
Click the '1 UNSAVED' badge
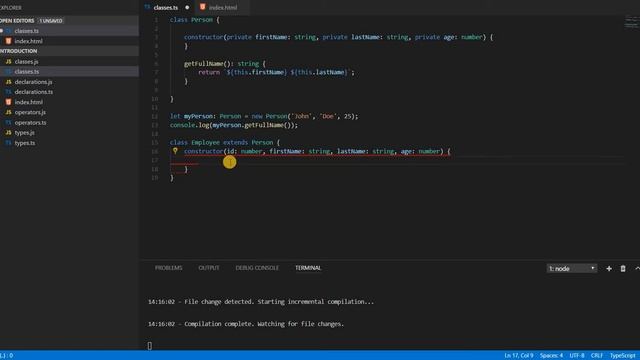(x=51, y=20)
